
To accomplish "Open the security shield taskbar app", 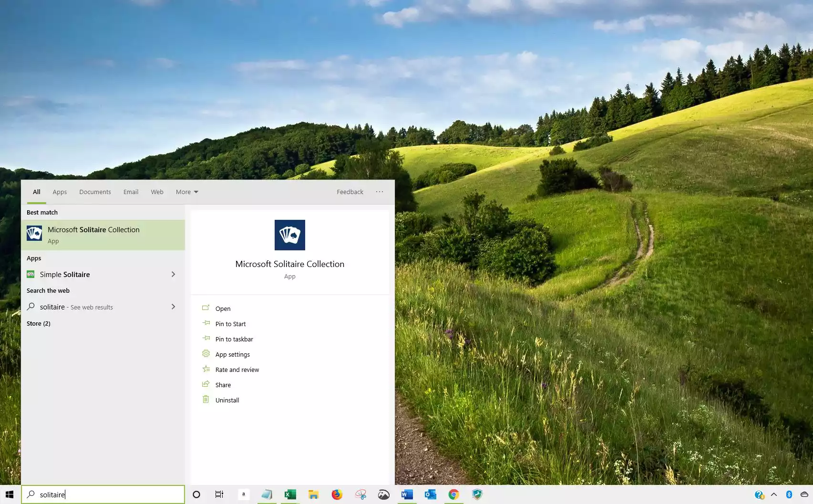I will pos(477,494).
